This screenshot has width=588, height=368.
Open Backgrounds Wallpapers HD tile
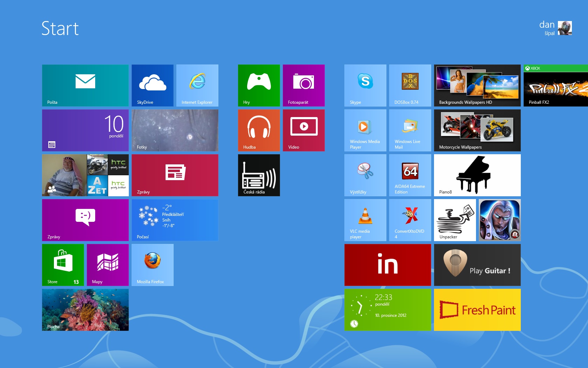477,86
